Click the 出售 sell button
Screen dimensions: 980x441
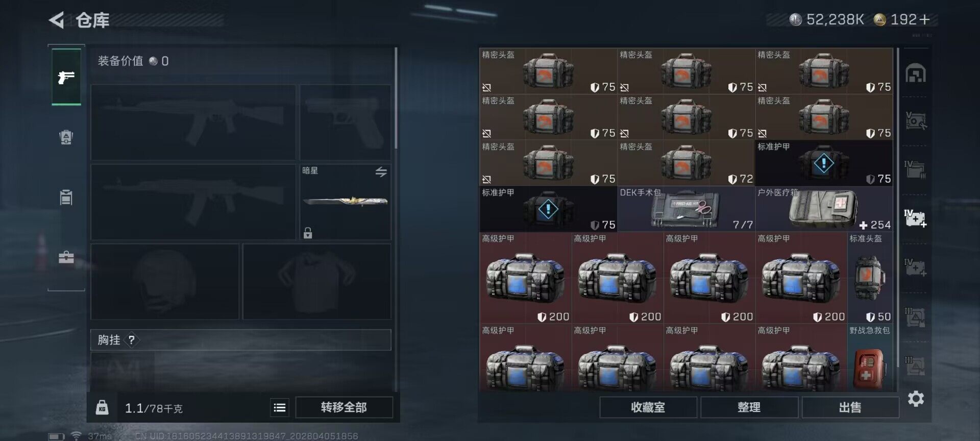coord(850,407)
